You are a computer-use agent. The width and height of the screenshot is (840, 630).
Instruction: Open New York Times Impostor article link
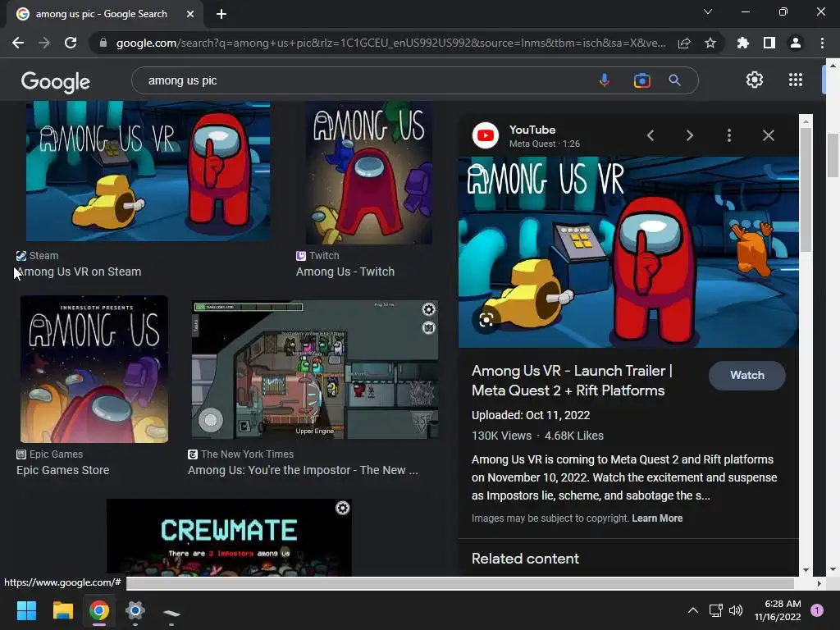(x=303, y=470)
